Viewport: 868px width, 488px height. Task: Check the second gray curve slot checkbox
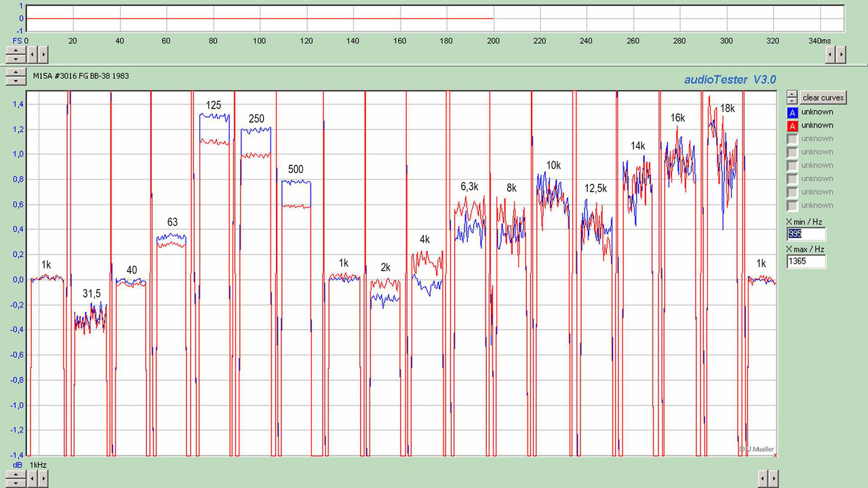click(x=792, y=152)
